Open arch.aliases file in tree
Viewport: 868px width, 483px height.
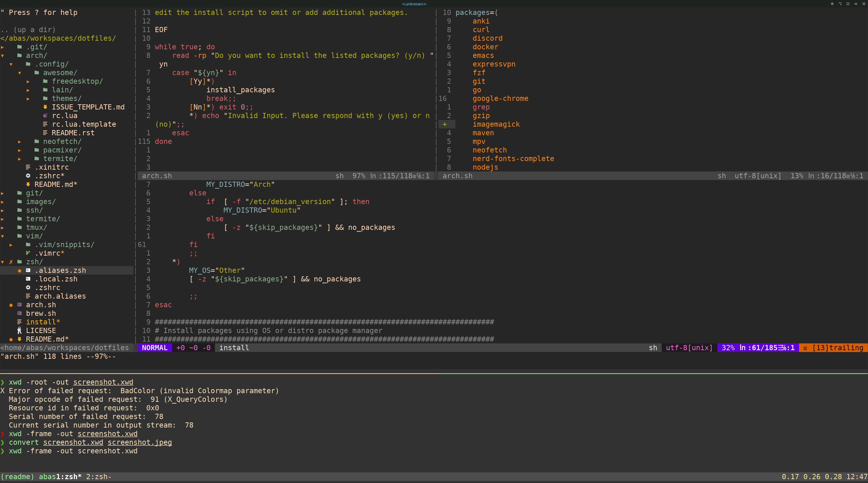tap(60, 296)
